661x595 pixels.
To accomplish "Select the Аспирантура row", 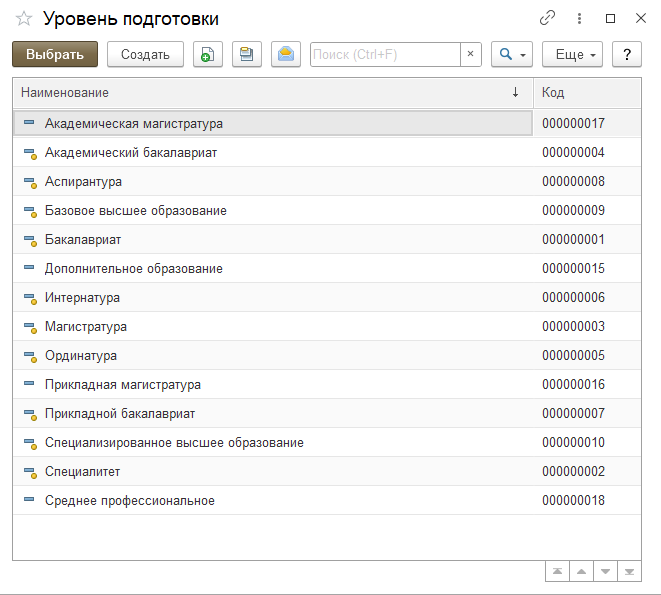I will click(327, 181).
